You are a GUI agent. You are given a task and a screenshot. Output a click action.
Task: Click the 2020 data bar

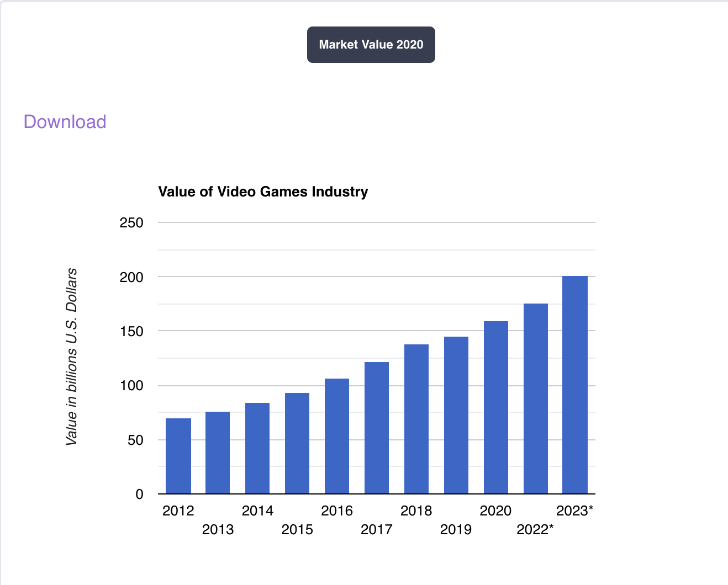[496, 407]
